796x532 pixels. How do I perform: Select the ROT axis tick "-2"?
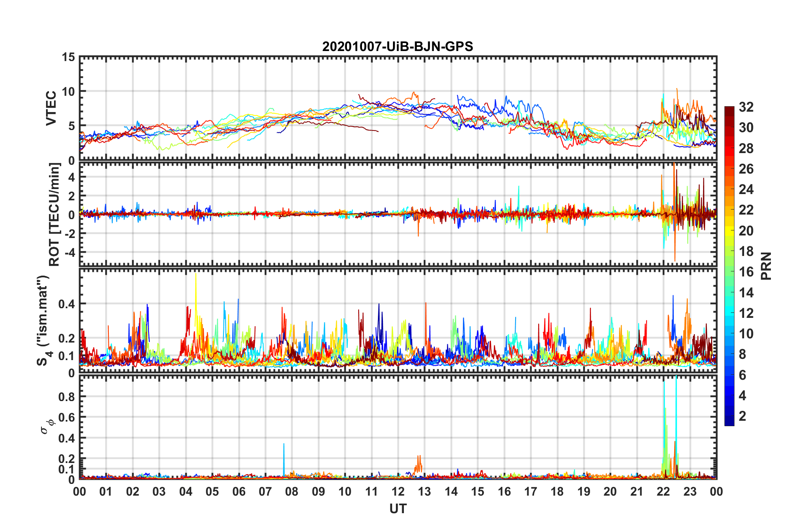(x=69, y=233)
